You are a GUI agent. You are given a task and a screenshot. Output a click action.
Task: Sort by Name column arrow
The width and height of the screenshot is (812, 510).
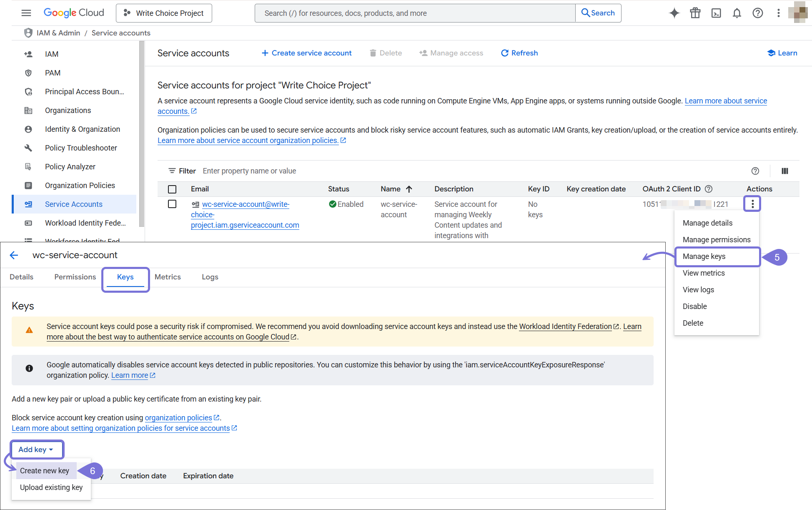coord(409,189)
